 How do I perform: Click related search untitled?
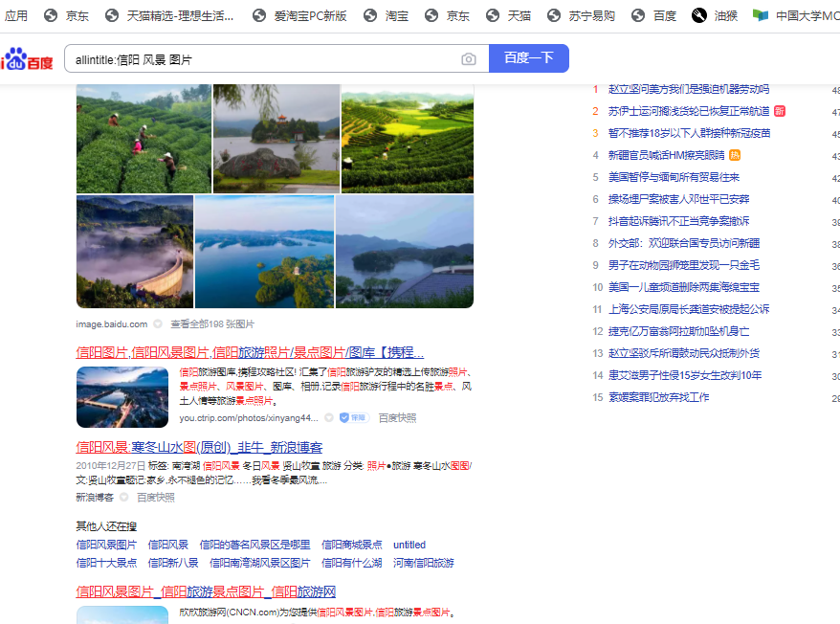click(409, 545)
